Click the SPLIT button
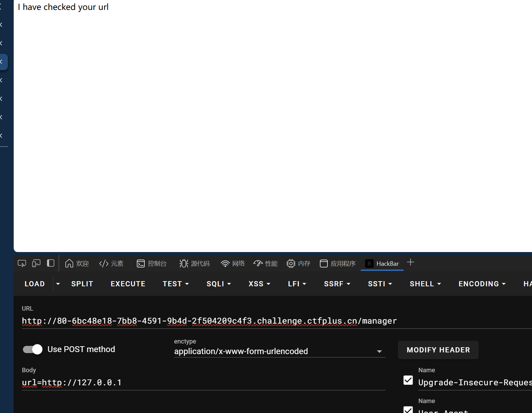Screen dimensions: 532x413 [x=82, y=284]
